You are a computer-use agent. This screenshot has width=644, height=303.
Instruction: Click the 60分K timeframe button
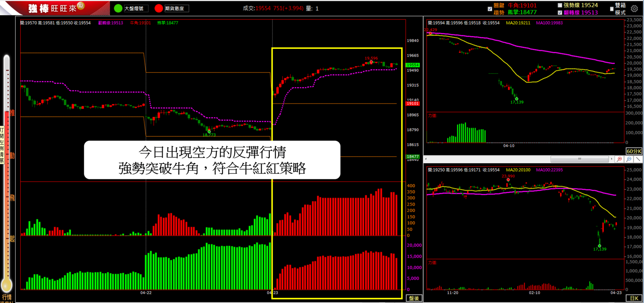tap(634, 151)
